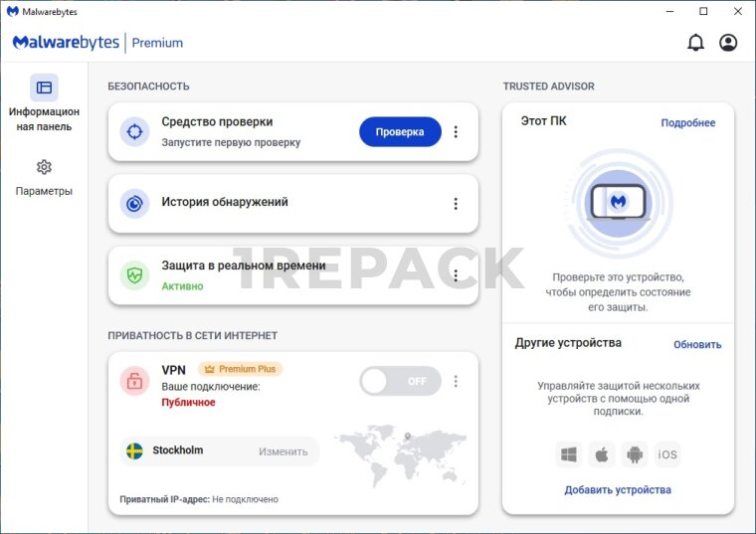Screen dimensions: 756x534
Task: Click Изменить to change the Stockholm server
Action: pos(283,451)
